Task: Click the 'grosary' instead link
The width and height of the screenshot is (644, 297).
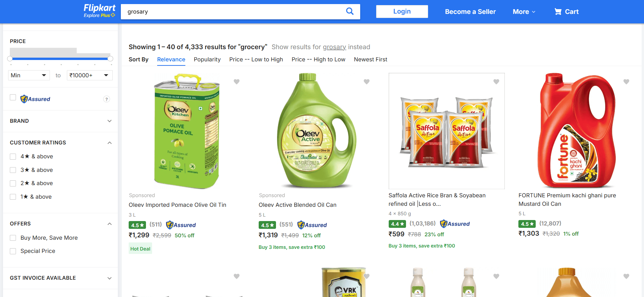Action: click(x=334, y=47)
